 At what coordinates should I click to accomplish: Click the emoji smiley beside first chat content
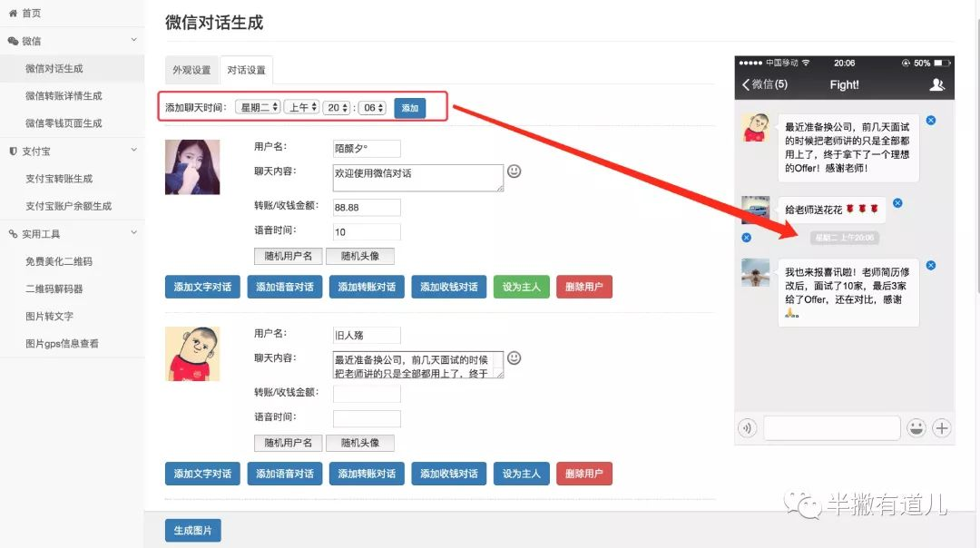click(x=514, y=171)
